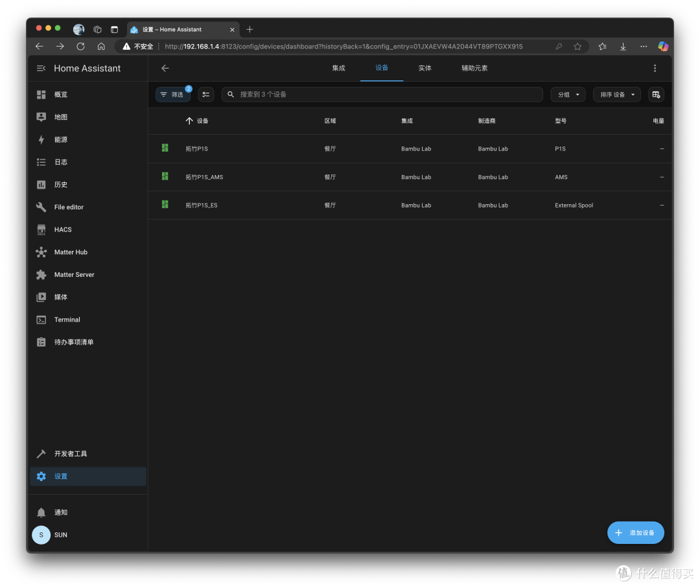Expand the 分组 grouping dropdown

(x=568, y=95)
